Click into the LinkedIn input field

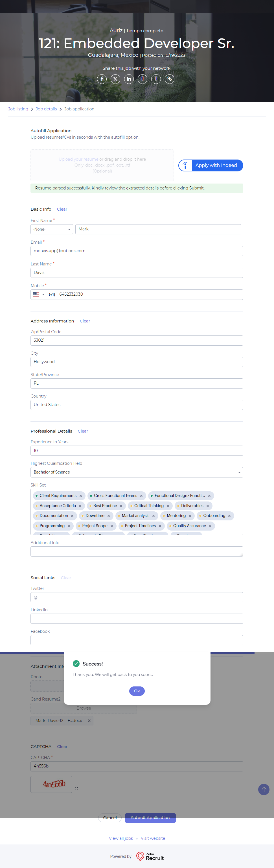coord(137,619)
